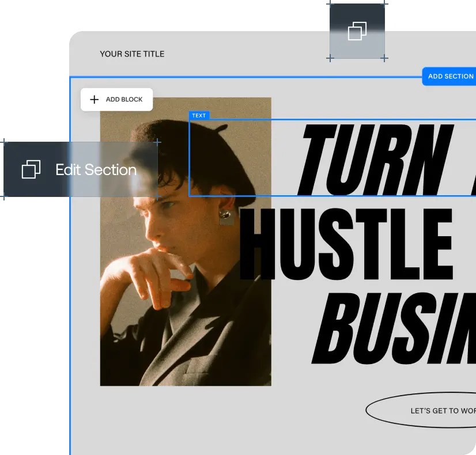Click bottom-left crosshair handle of top icon tile

point(330,58)
